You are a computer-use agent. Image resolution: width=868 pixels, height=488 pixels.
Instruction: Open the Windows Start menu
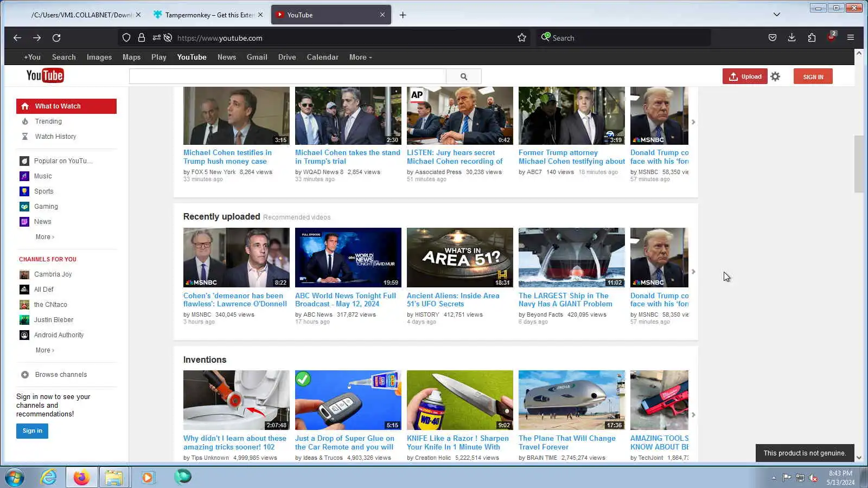(x=15, y=477)
